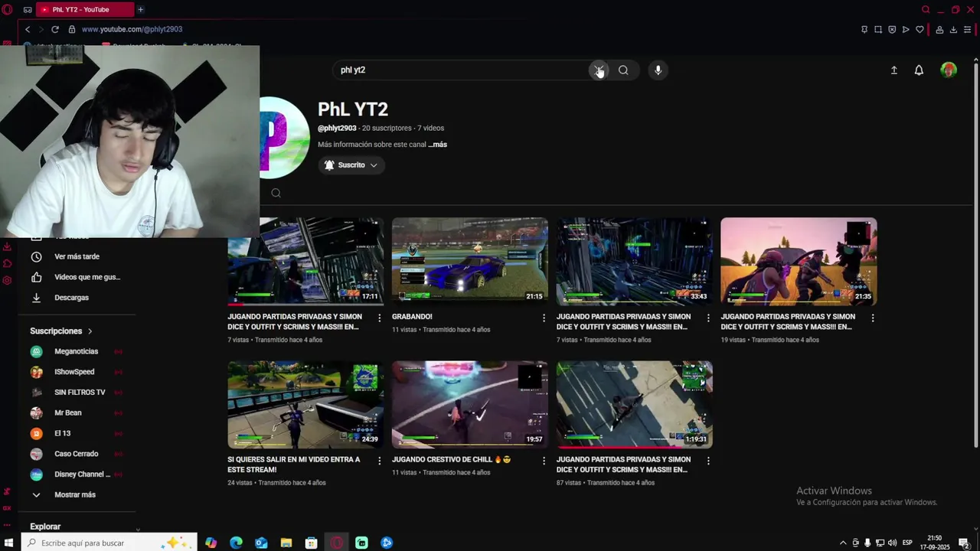Open the Suscrito subscription dropdown

tap(351, 165)
